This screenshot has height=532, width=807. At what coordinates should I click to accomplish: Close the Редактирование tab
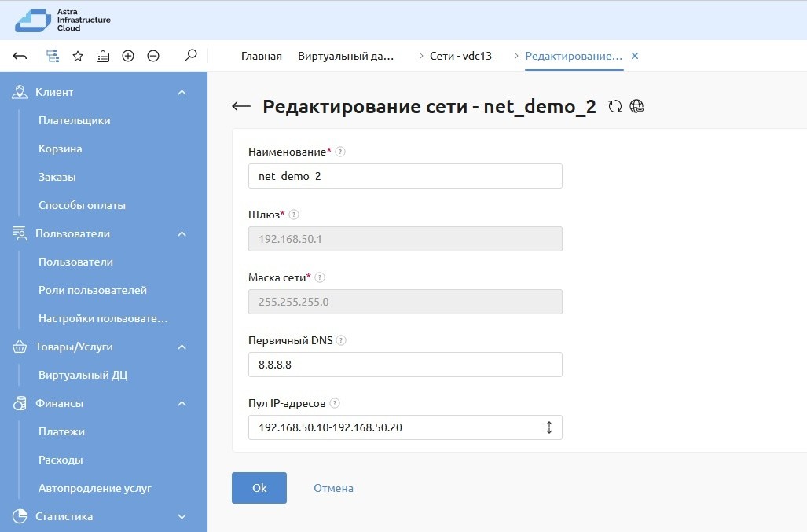click(x=635, y=57)
